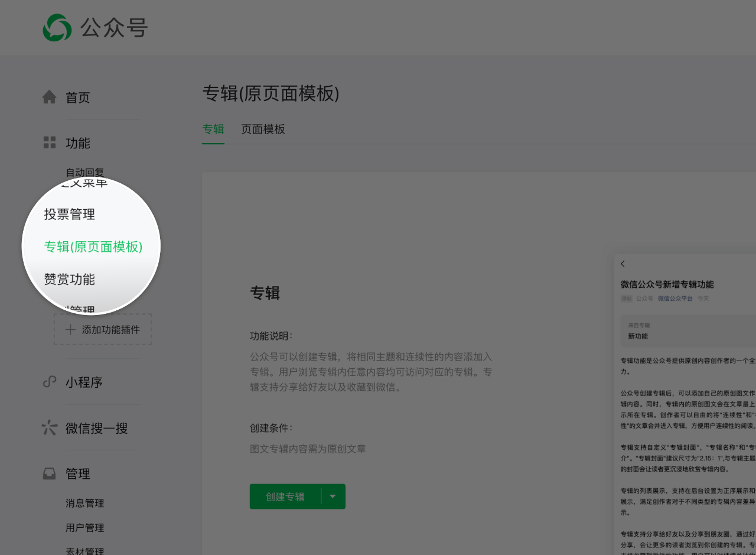Click the green 公众号 logo
The width and height of the screenshot is (756, 555).
click(x=55, y=27)
